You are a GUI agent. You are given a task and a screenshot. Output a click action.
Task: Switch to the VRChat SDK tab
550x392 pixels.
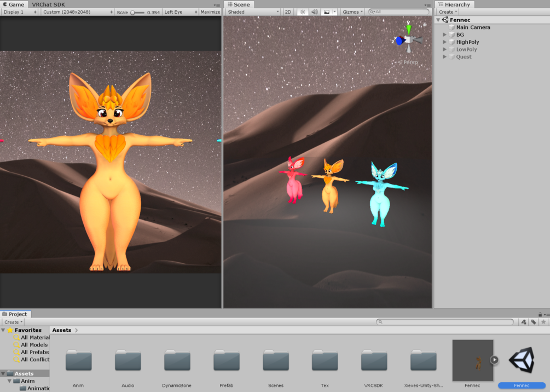(48, 4)
